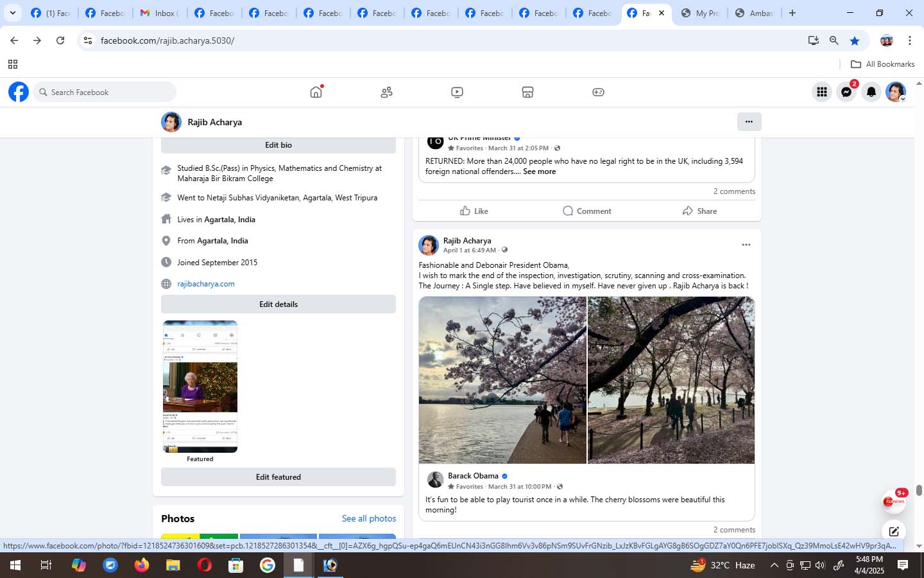Open weather 32°C Haze widget

tap(723, 565)
